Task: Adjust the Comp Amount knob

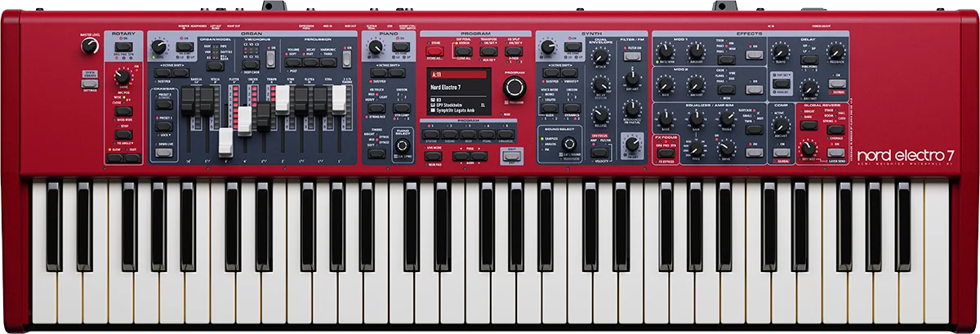Action: [781, 125]
